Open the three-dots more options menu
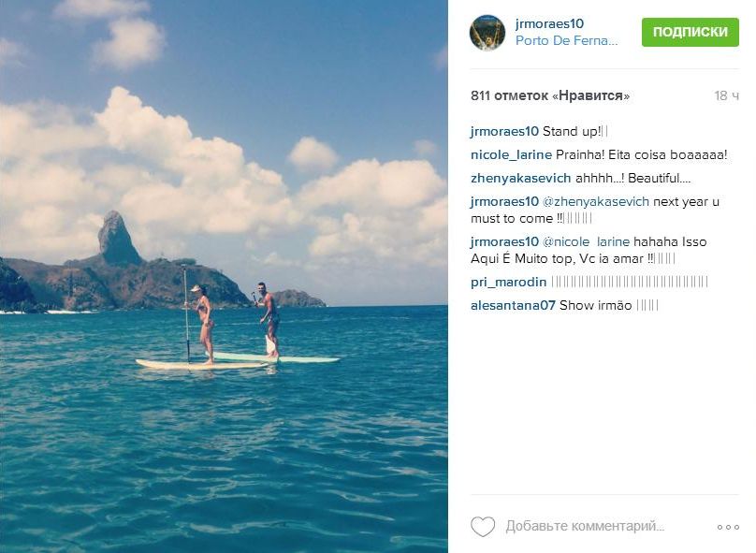 [x=728, y=527]
